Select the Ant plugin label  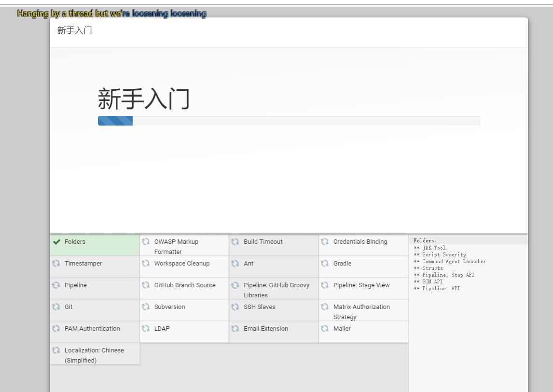pos(249,263)
